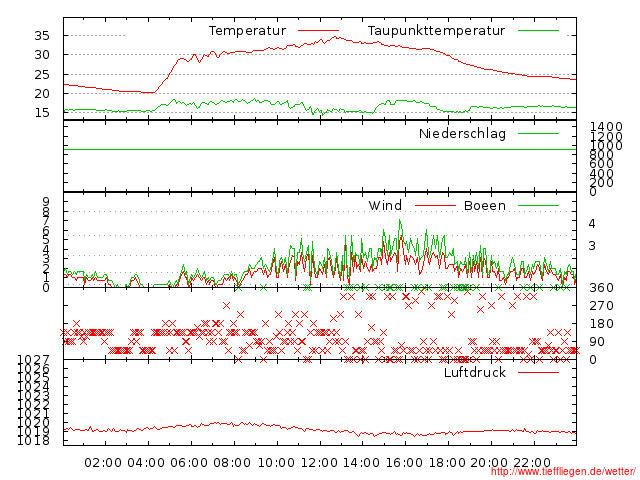Viewport: 640px width, 480px height.
Task: Click the tieffliegen.de/wetter link
Action: click(563, 472)
